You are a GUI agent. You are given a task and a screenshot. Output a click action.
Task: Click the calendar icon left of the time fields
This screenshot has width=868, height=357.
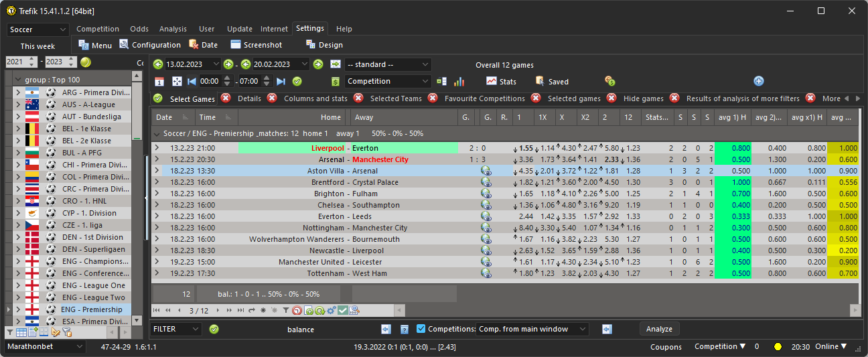(159, 81)
